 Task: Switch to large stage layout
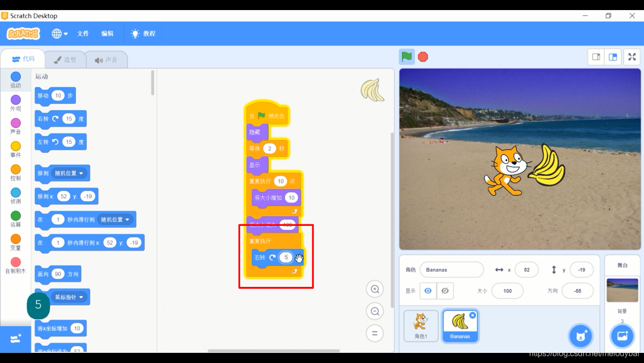click(613, 57)
